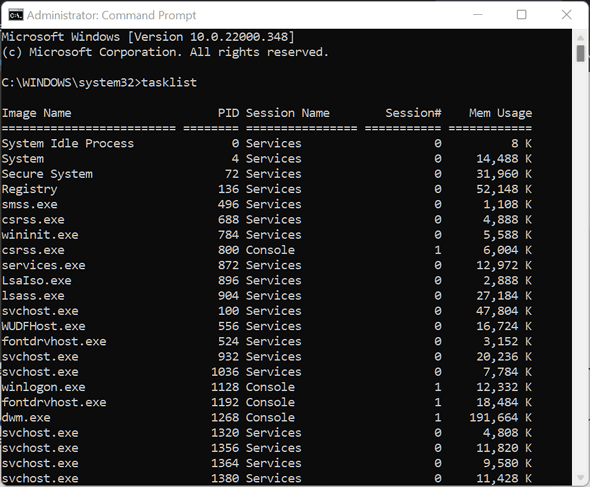Viewport: 590px width, 487px height.
Task: Minimize the Command Prompt window
Action: click(477, 15)
